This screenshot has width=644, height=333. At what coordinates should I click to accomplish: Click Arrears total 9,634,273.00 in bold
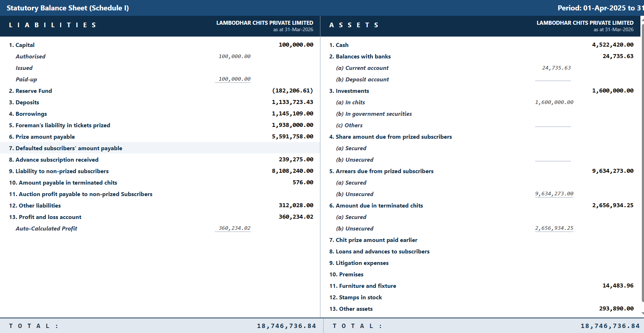tap(612, 171)
